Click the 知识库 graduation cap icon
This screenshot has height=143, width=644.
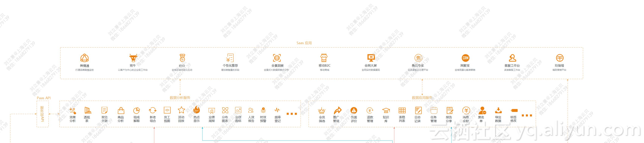[x=386, y=111]
